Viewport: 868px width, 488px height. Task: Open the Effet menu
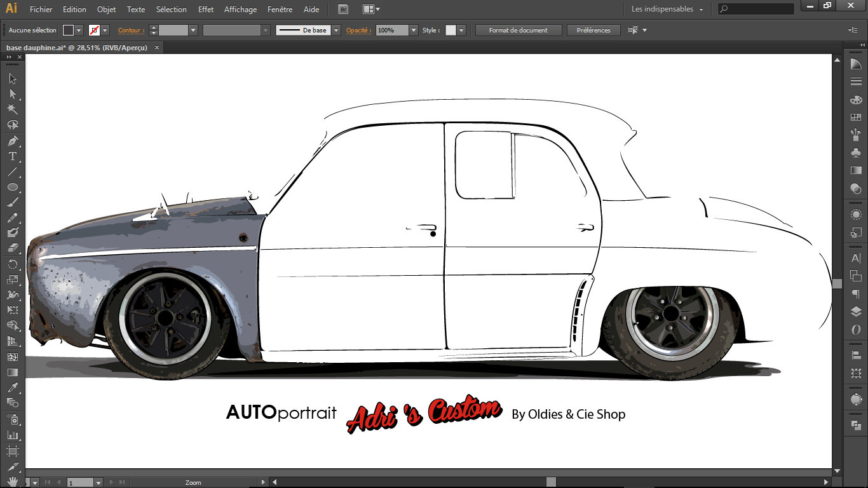[x=206, y=10]
